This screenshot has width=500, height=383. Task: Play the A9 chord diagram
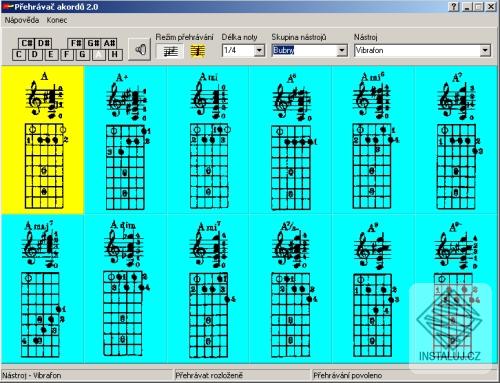(373, 289)
